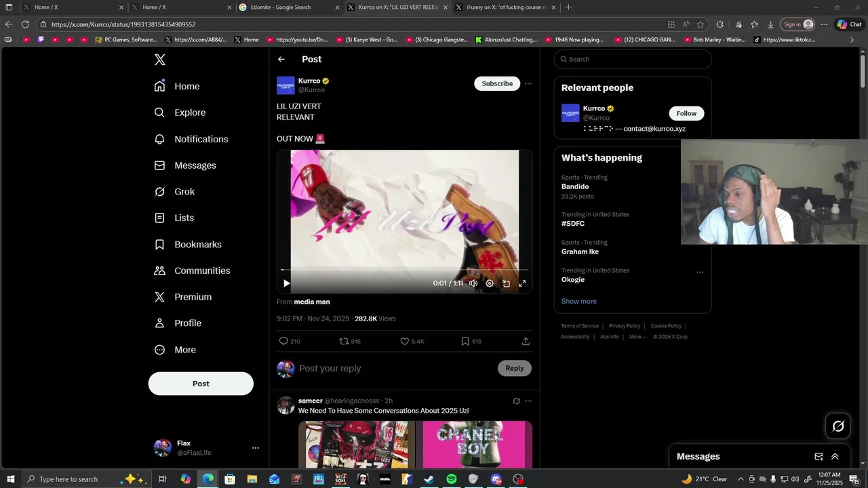Compose new message in Messages drawer
This screenshot has width=868, height=488.
pos(818,456)
